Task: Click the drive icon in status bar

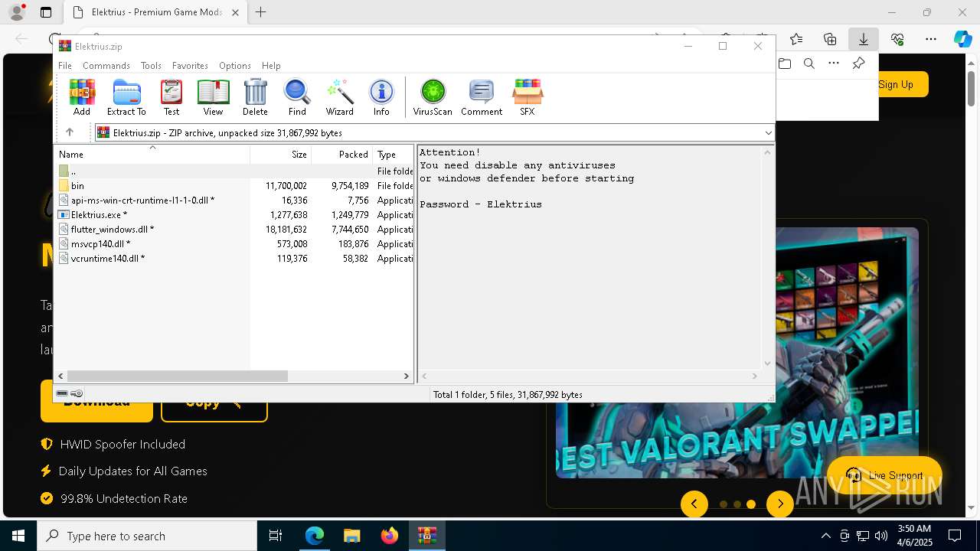Action: [x=62, y=394]
